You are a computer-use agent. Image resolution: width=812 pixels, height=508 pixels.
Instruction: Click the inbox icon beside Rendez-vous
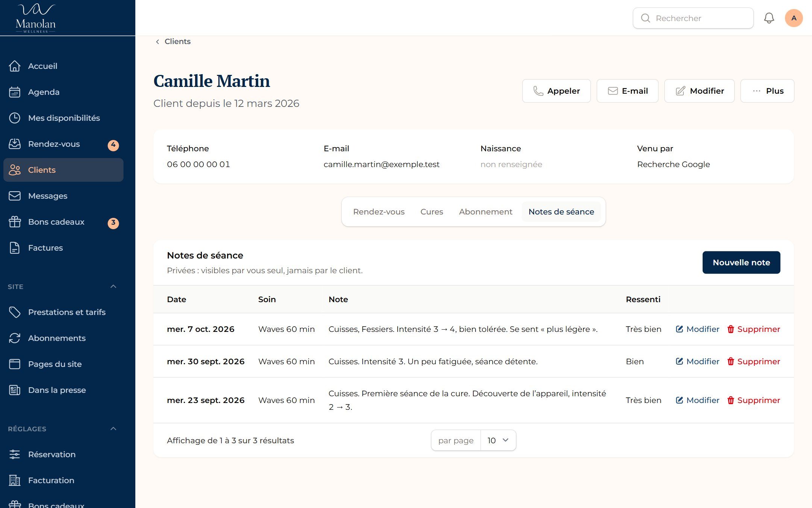point(15,144)
